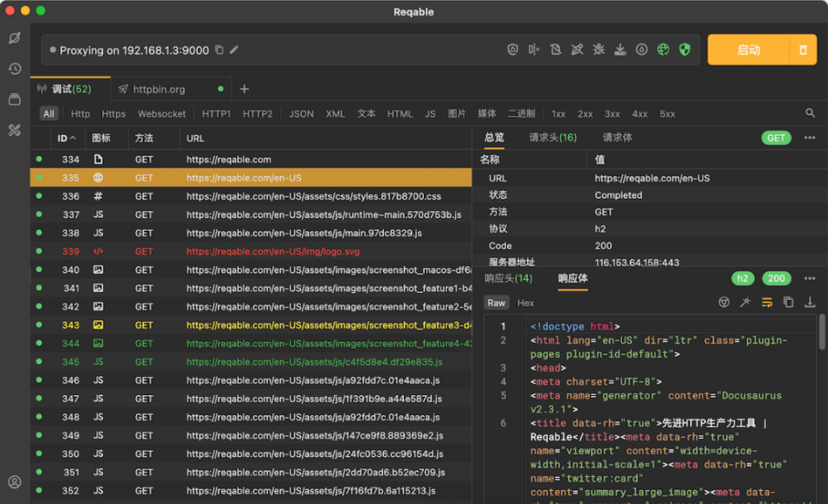Open the toolbox icon in the left sidebar
Screen dimensions: 828x504
pyautogui.click(x=15, y=130)
